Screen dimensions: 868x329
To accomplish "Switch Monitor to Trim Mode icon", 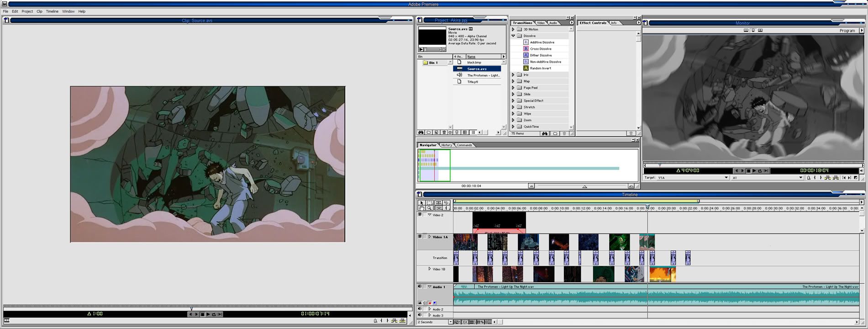I will pos(760,30).
